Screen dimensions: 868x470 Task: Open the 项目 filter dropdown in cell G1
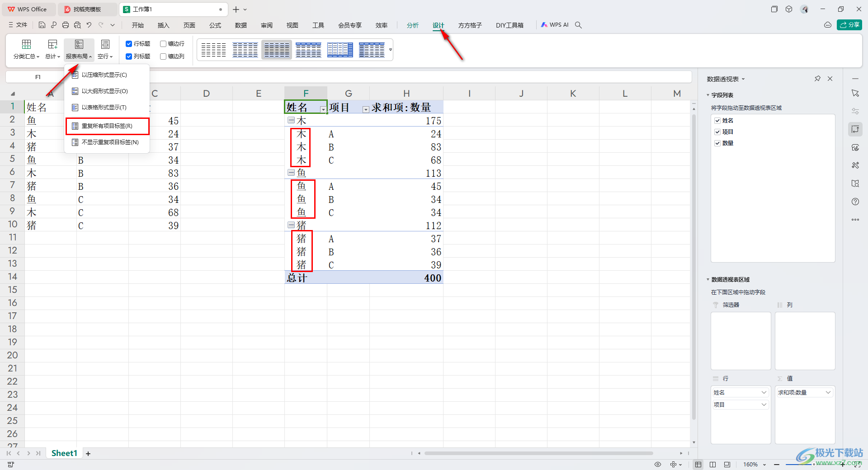(366, 109)
